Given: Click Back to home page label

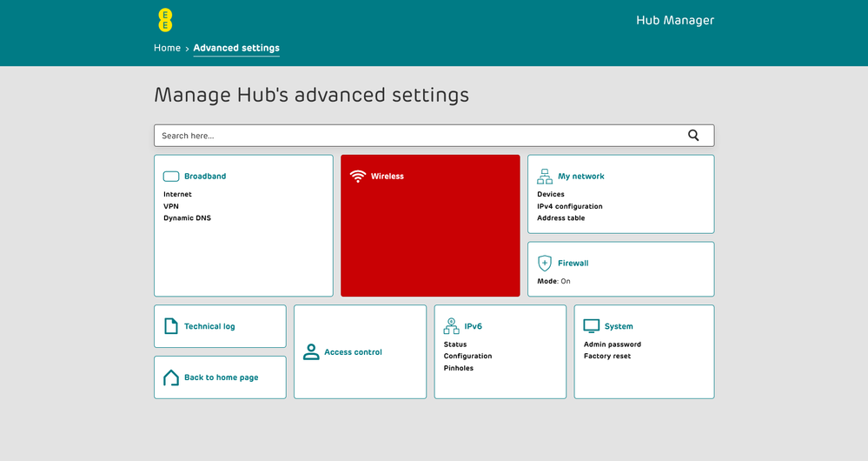Looking at the screenshot, I should click(221, 377).
